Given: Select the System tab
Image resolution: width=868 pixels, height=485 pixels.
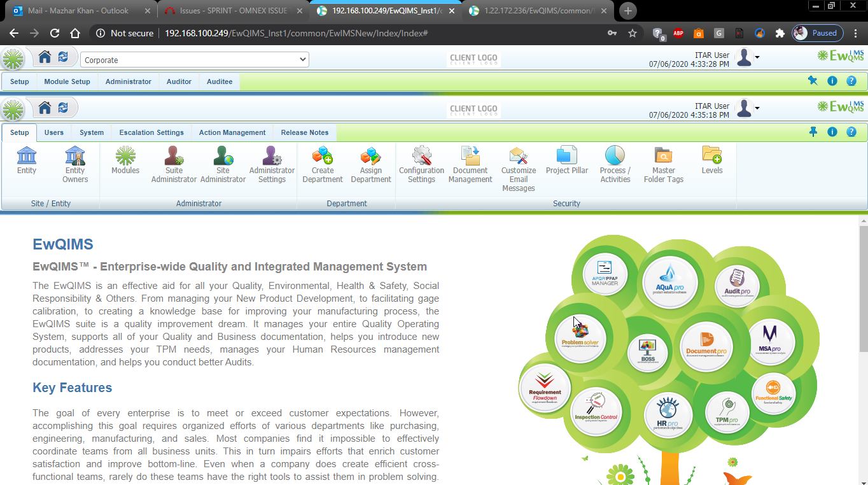Looking at the screenshot, I should 92,132.
